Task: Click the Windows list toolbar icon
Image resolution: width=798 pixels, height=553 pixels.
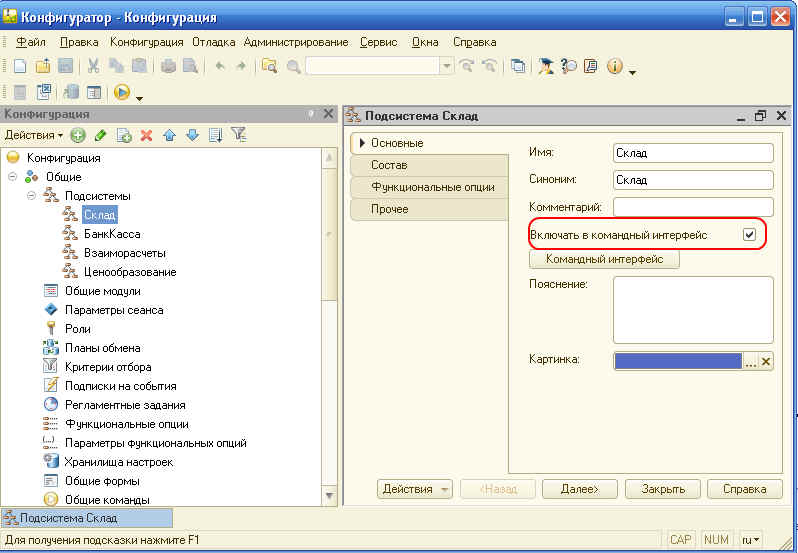Action: click(518, 66)
